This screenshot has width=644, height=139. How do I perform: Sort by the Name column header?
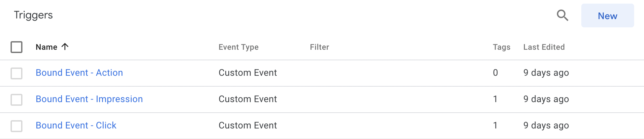click(47, 47)
